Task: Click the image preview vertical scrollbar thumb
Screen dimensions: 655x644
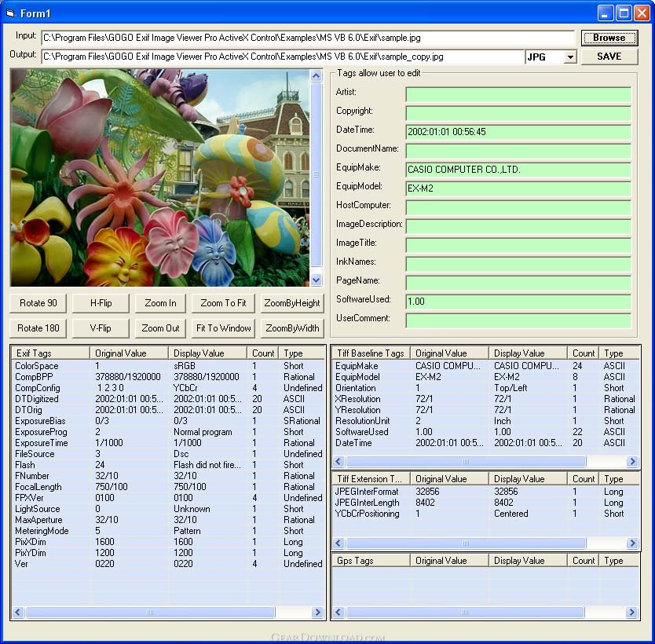Action: [x=317, y=174]
